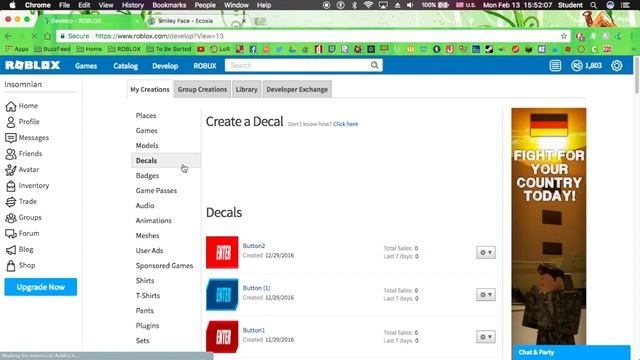Open Wi-Fi status in the menu bar
640x360 pixels.
[368, 5]
